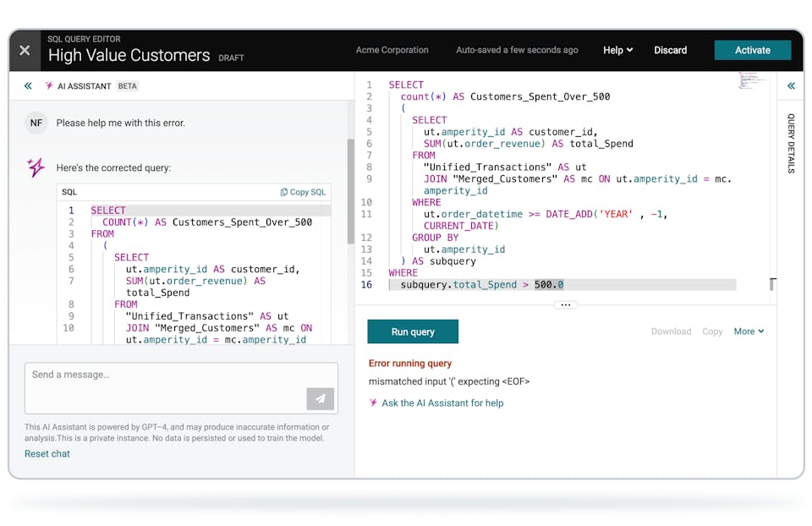Click the Send a message input field
812x526 pixels.
(x=152, y=389)
